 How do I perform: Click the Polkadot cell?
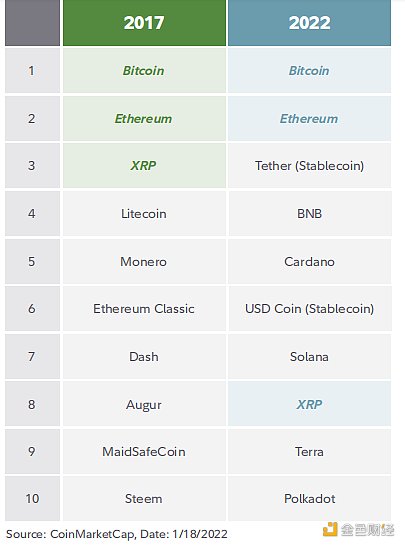[309, 499]
